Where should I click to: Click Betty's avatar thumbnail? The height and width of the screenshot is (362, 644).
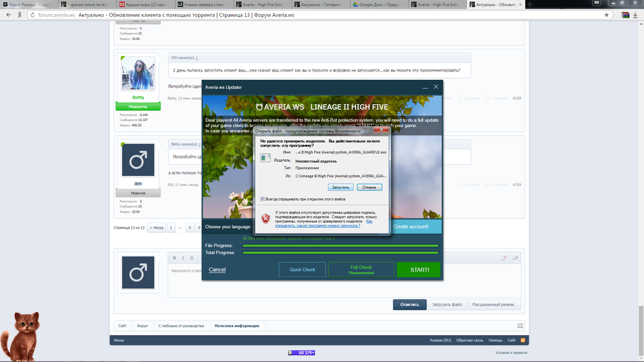[x=138, y=73]
